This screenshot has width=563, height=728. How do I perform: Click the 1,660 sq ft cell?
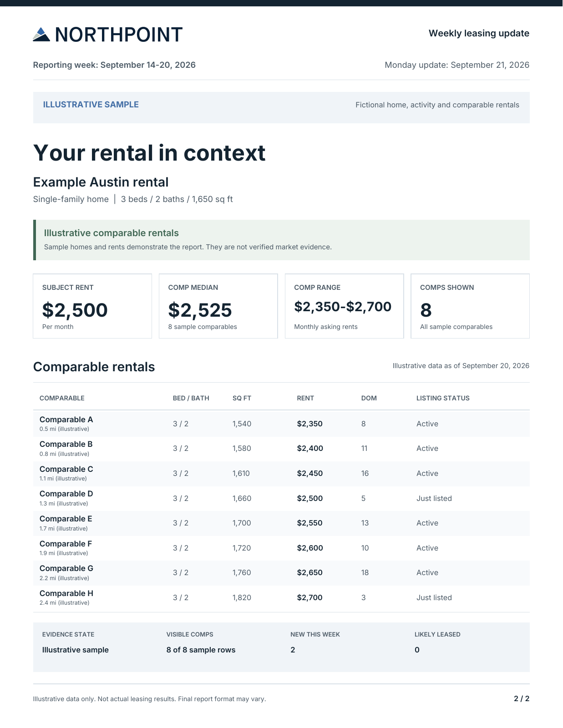pos(242,498)
